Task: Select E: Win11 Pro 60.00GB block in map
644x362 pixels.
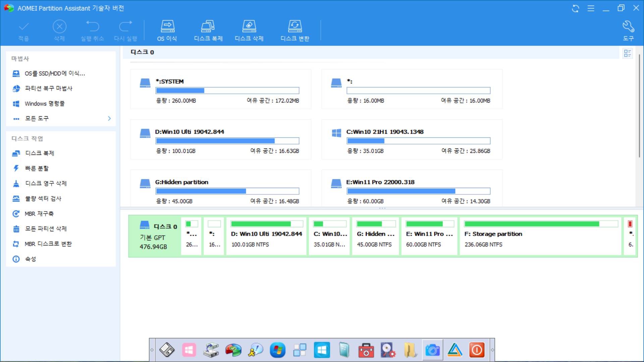Action: (x=429, y=236)
